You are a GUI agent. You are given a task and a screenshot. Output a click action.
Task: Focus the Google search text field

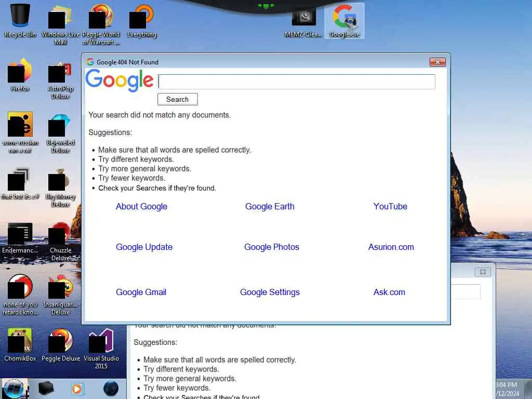coord(296,82)
